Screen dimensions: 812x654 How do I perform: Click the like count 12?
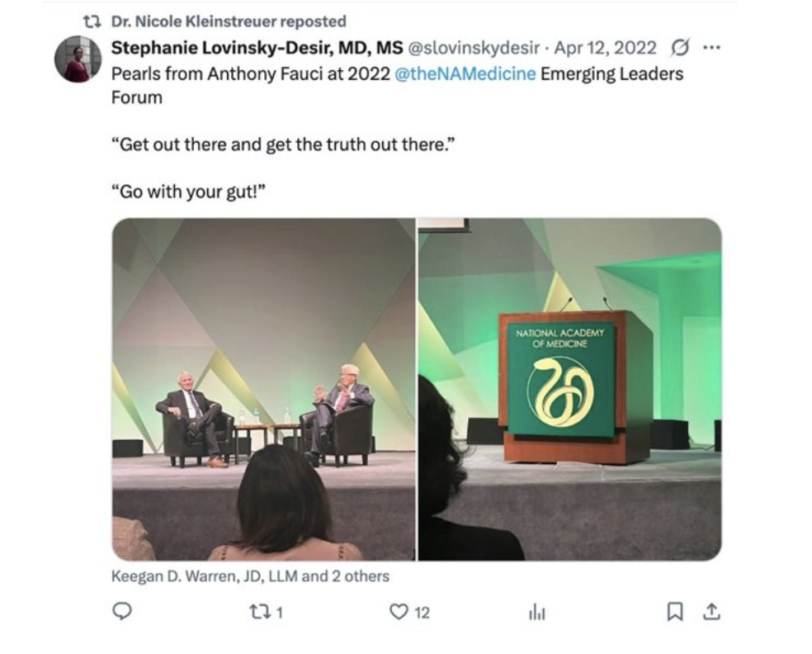[422, 613]
